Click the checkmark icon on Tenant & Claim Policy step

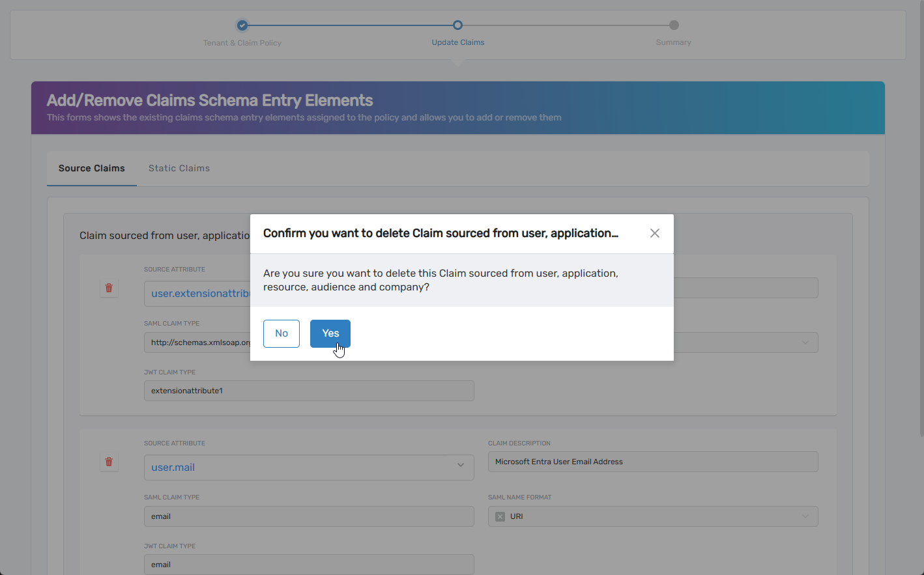[x=242, y=25]
